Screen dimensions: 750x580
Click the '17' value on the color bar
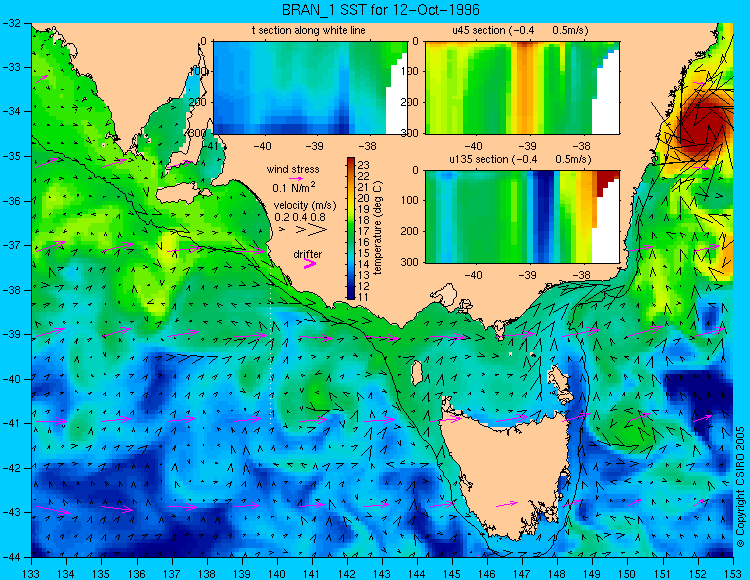click(x=364, y=231)
